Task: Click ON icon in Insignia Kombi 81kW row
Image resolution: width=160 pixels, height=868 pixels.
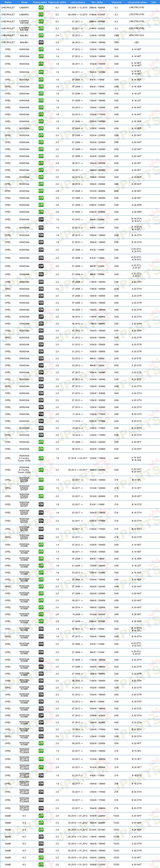Action: point(41,644)
